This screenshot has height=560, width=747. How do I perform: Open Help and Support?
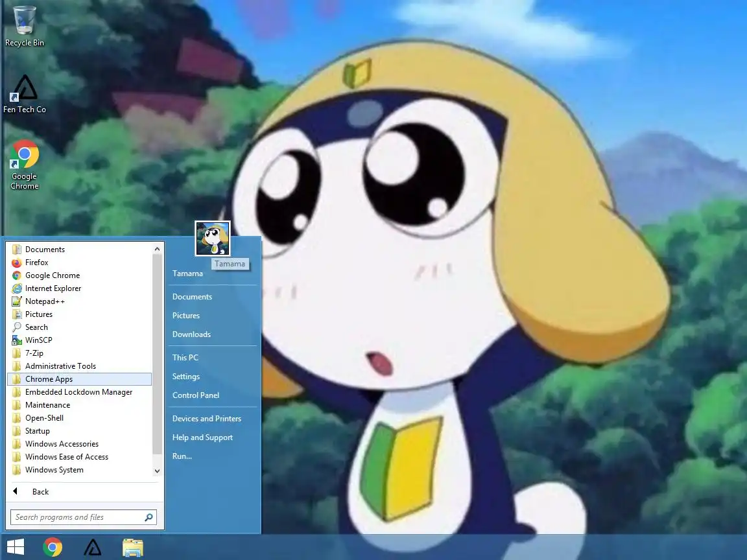[x=202, y=437]
